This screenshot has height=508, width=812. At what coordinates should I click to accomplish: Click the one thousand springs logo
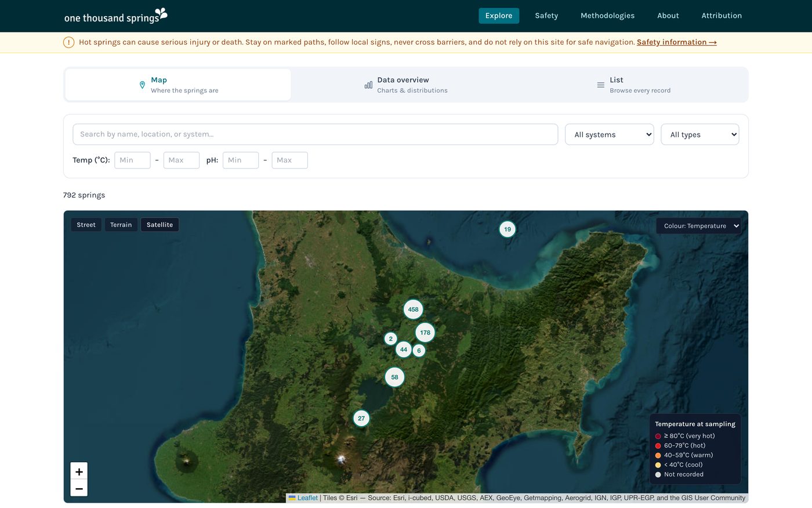(115, 16)
